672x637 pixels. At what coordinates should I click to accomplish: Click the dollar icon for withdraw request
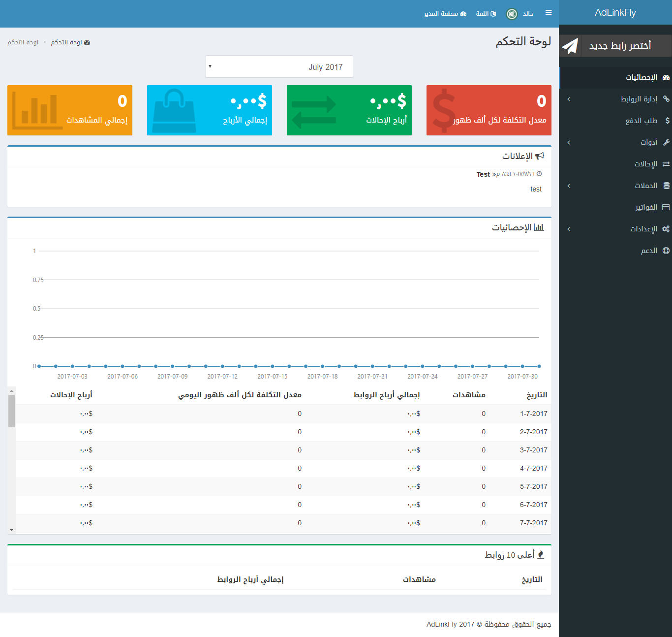pyautogui.click(x=667, y=121)
